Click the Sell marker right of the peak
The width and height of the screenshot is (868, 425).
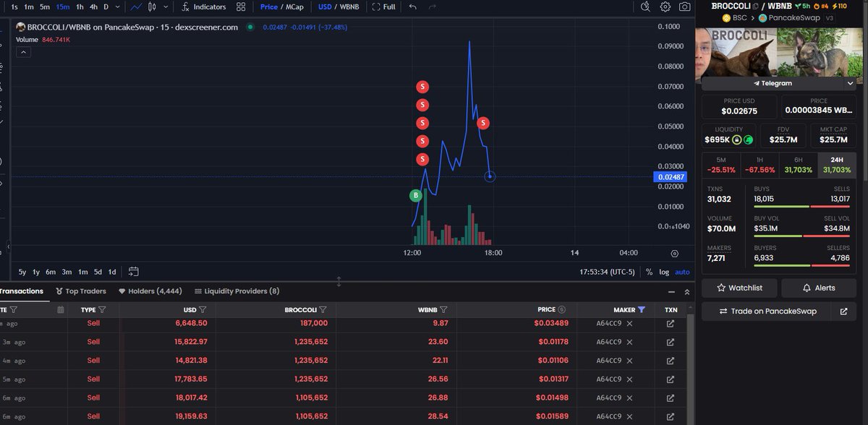[483, 123]
